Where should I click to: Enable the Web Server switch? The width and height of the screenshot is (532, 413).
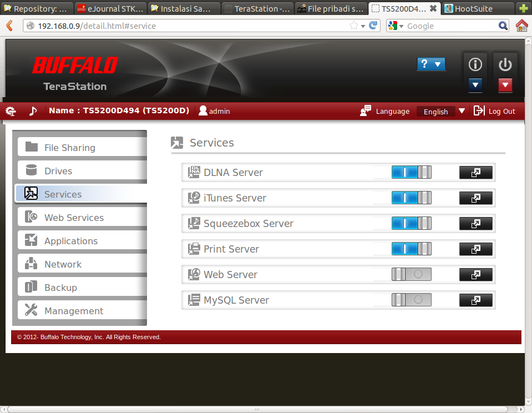click(x=411, y=274)
